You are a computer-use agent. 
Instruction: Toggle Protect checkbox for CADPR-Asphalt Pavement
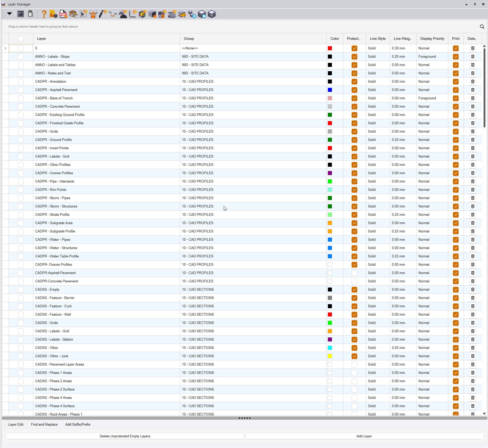(354, 273)
